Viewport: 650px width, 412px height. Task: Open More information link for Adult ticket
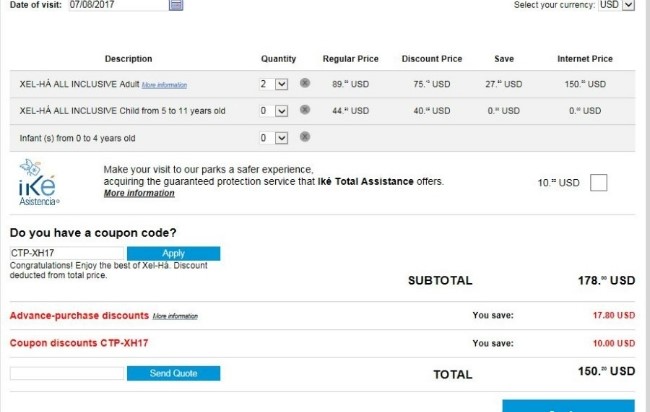(x=164, y=85)
